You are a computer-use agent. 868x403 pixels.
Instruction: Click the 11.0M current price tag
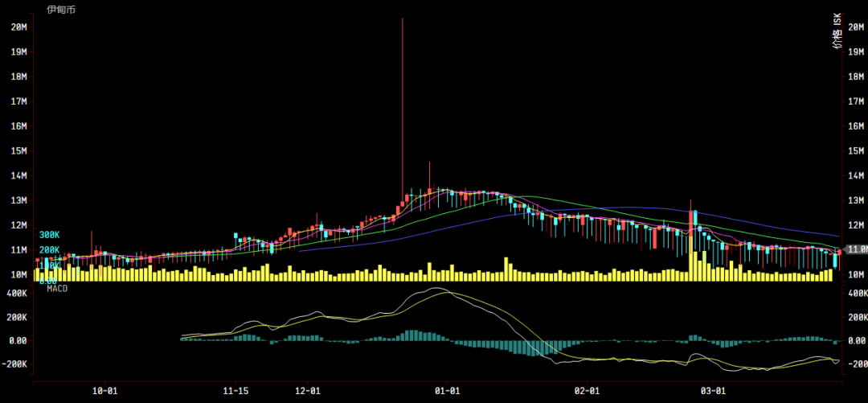(855, 249)
